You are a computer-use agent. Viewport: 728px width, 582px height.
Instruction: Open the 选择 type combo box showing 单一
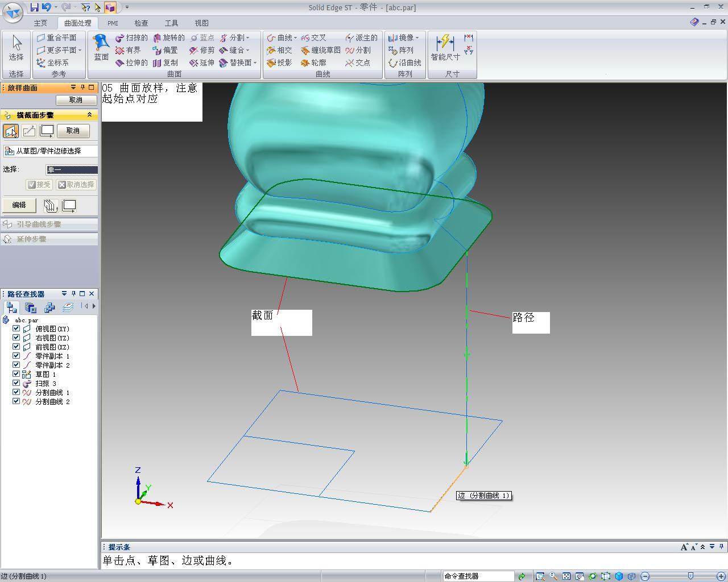pos(72,169)
